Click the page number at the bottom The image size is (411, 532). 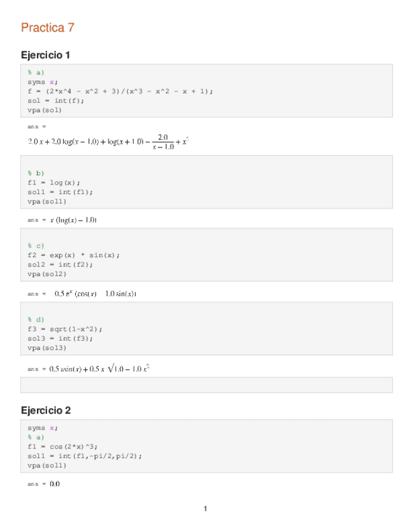click(x=205, y=509)
